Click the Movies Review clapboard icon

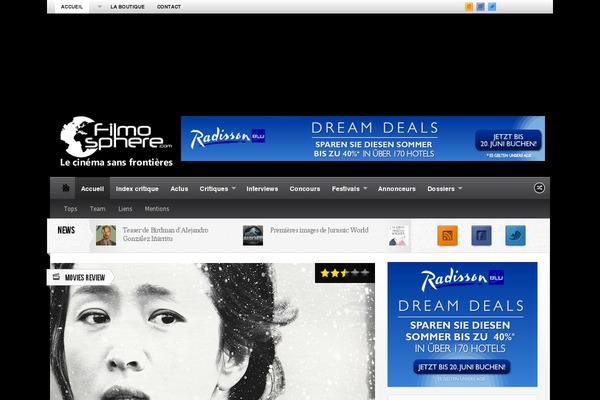(56, 277)
